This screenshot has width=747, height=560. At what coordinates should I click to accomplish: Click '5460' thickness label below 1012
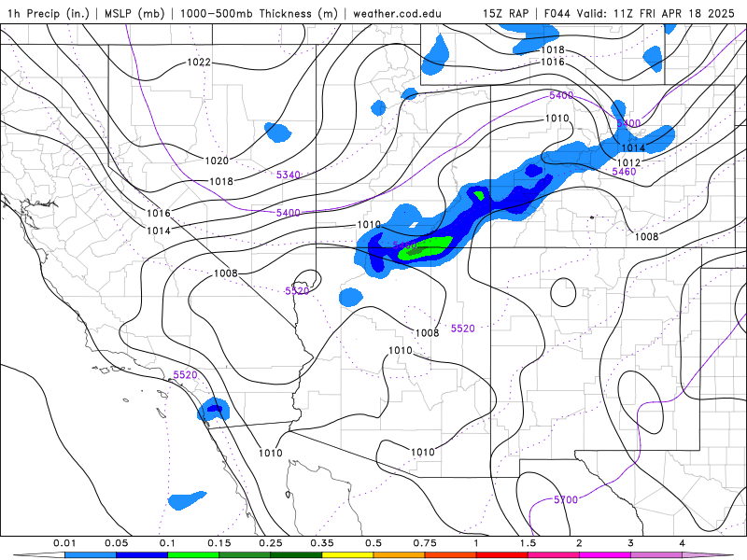tap(624, 172)
